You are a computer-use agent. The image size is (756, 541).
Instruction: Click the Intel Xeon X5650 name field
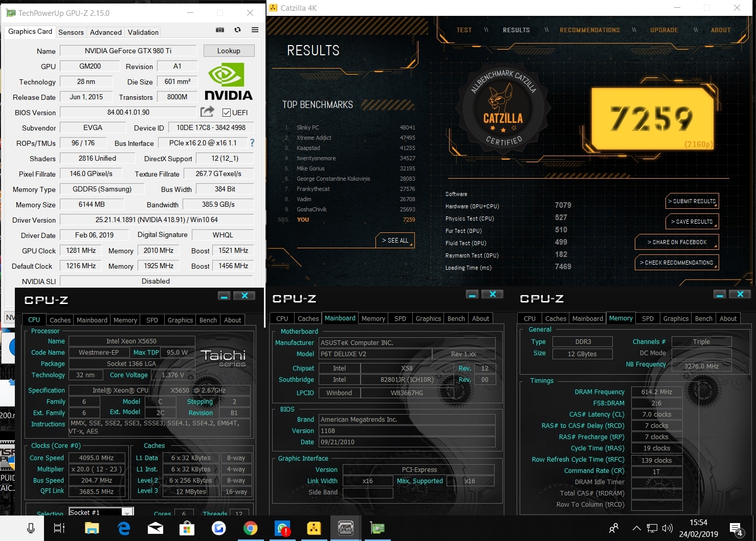click(131, 341)
